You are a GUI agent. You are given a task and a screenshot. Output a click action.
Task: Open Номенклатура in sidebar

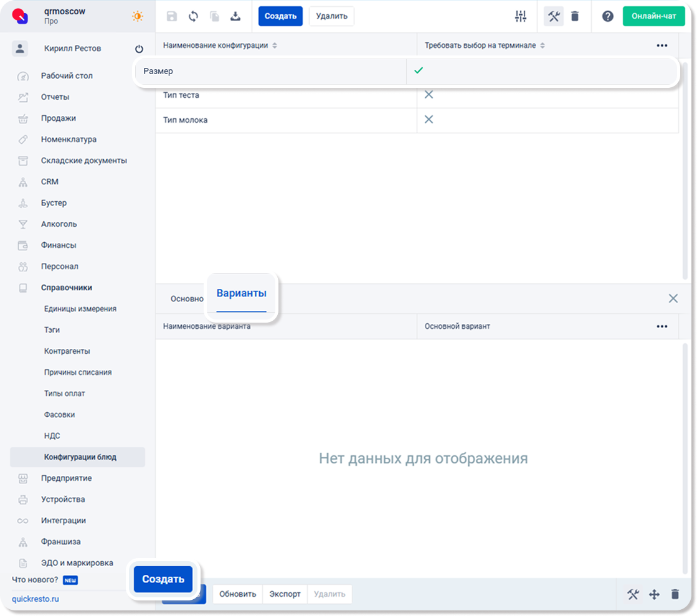(69, 139)
